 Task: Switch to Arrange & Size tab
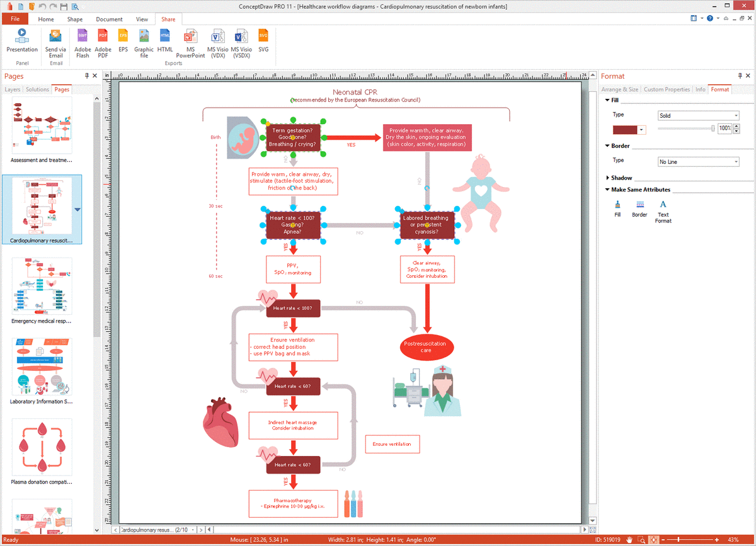coord(619,89)
